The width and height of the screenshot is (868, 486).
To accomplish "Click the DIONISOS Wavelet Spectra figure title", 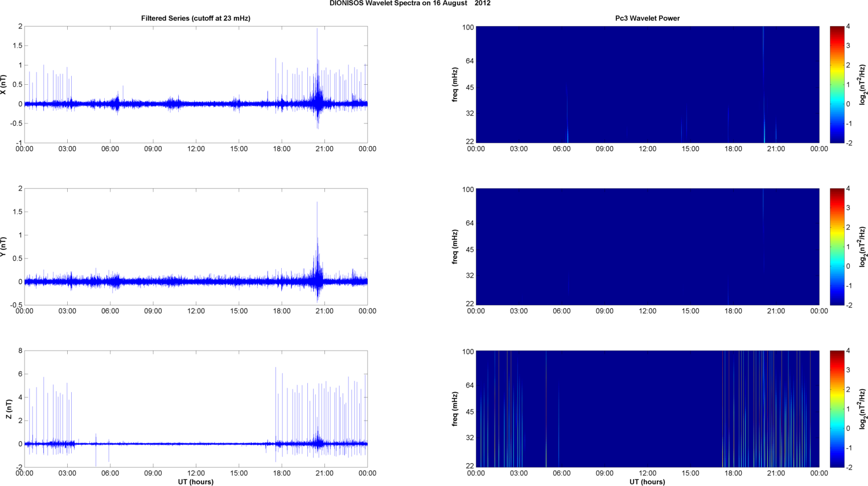I will tap(410, 3).
